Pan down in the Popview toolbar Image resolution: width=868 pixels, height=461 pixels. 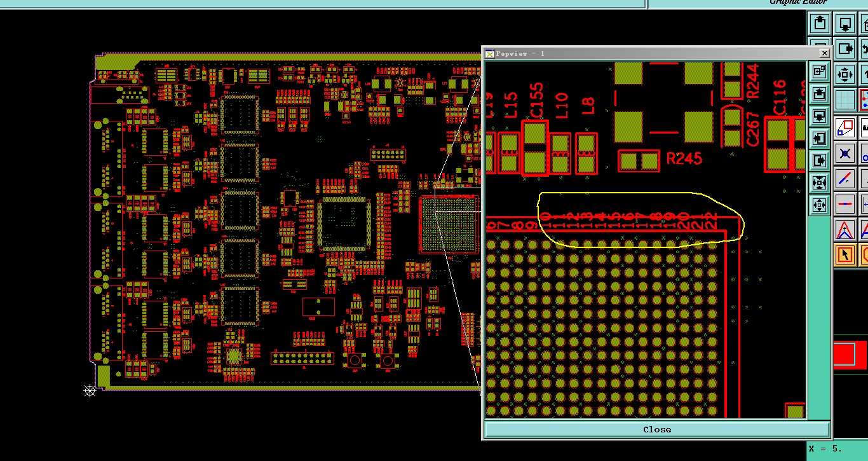point(820,116)
